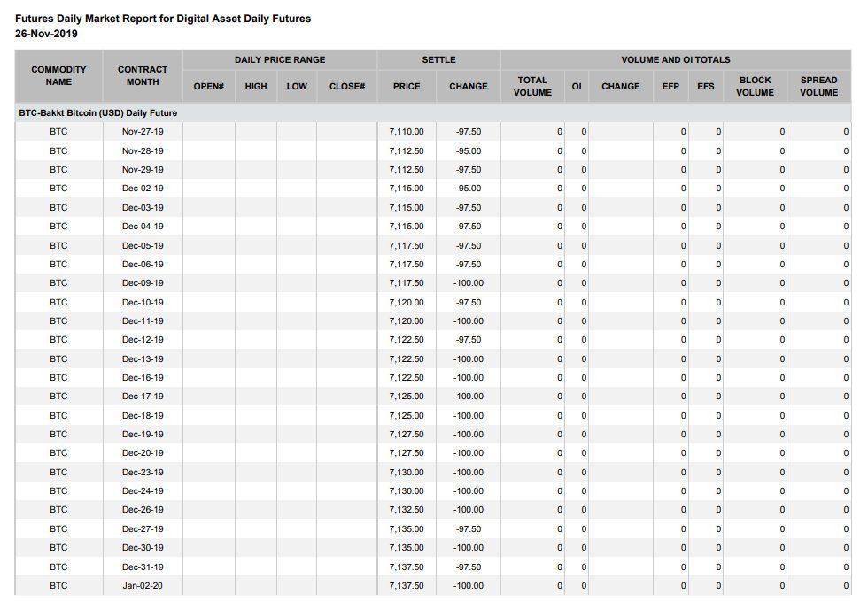Click the VOLUME AND OI TOTALS header

pos(676,59)
